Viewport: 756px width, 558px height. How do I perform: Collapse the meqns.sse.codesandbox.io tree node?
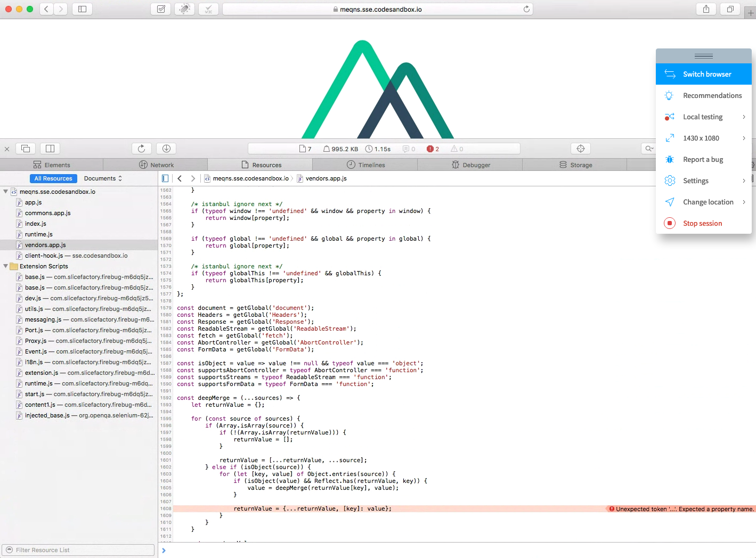pyautogui.click(x=5, y=192)
